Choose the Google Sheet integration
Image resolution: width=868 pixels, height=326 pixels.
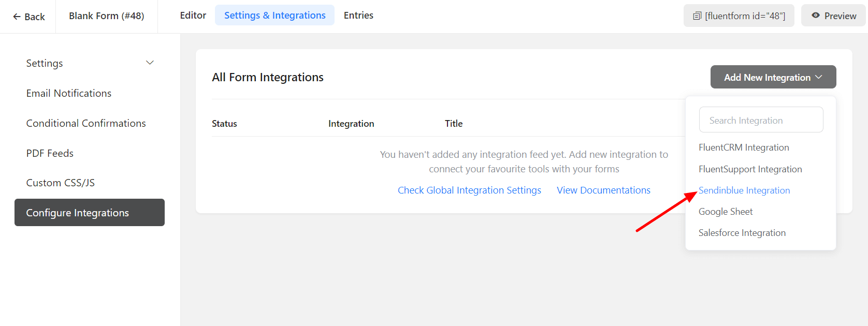point(725,212)
